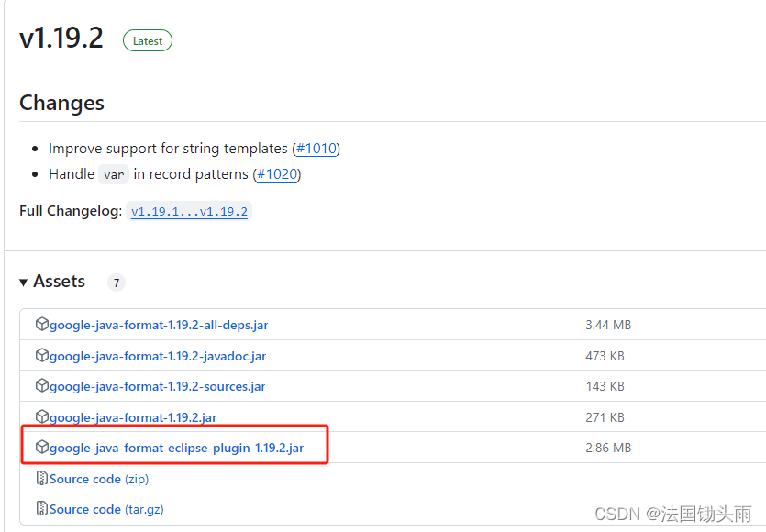This screenshot has width=766, height=532.
Task: Click the 473 KB file size
Action: [605, 356]
